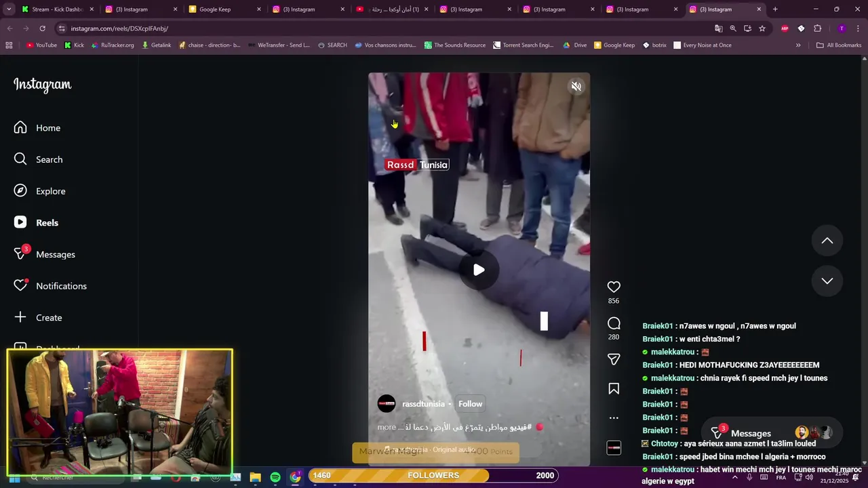Open Spotify from the taskbar
The height and width of the screenshot is (488, 868).
(275, 478)
